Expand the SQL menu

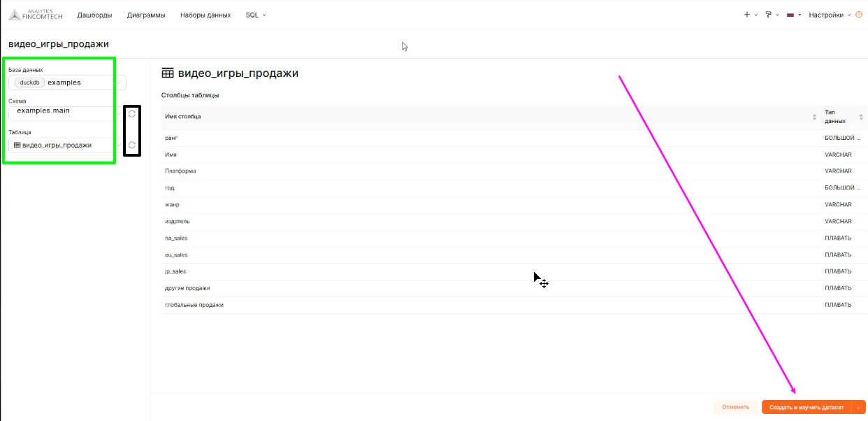pos(256,15)
